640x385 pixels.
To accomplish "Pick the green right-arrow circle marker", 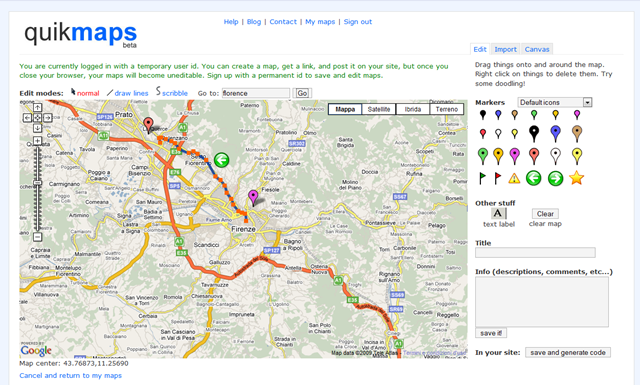I will click(x=555, y=178).
